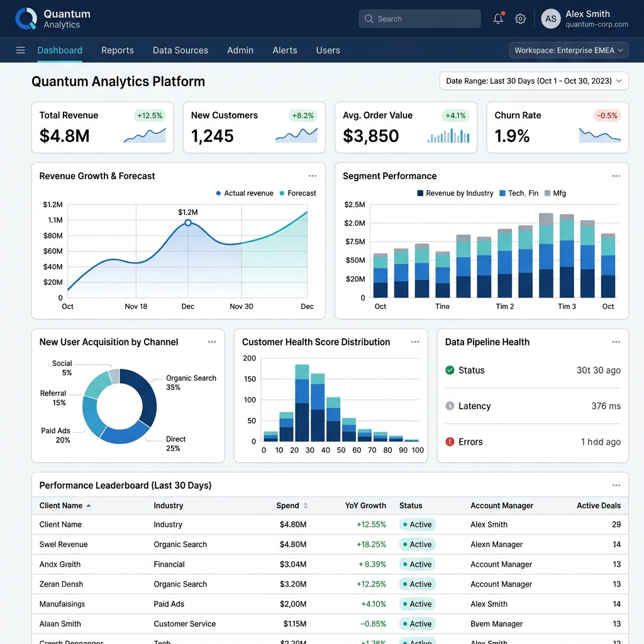Sort by Client Name arrow icon

tap(88, 506)
